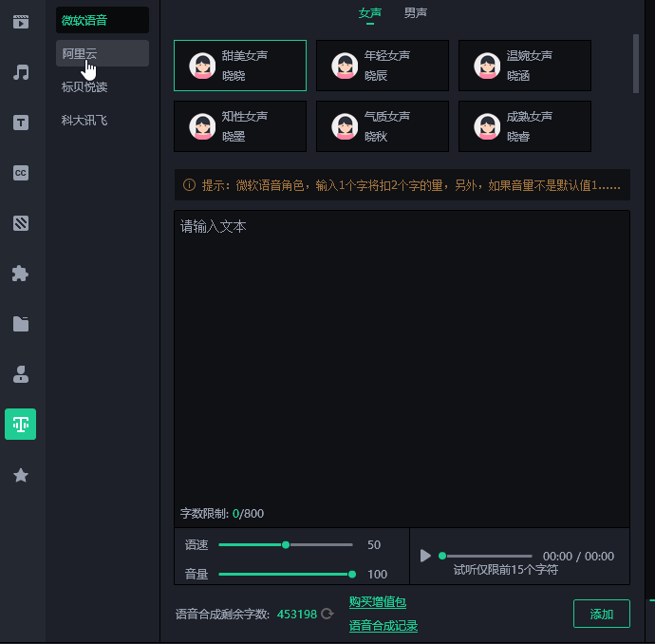Click the volume value 100
The image size is (655, 644).
click(377, 575)
